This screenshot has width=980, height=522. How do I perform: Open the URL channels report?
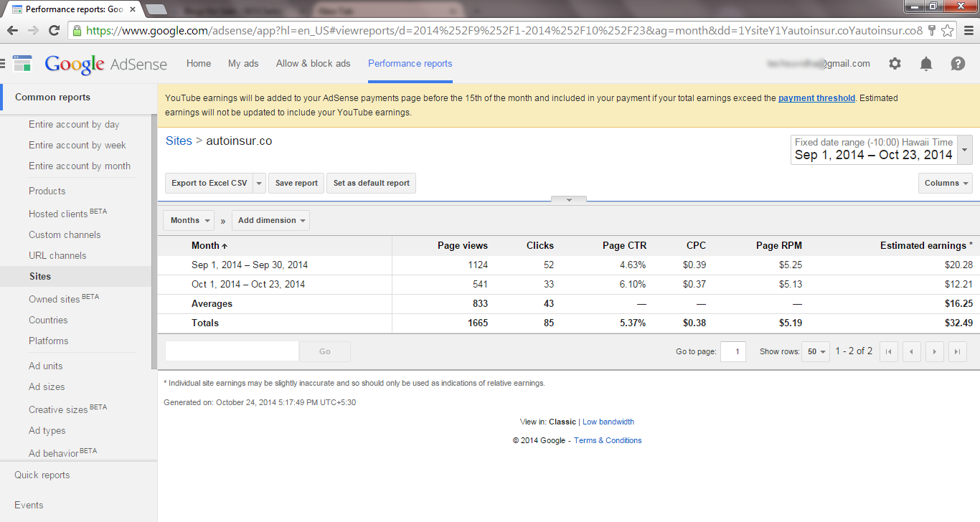tap(57, 255)
